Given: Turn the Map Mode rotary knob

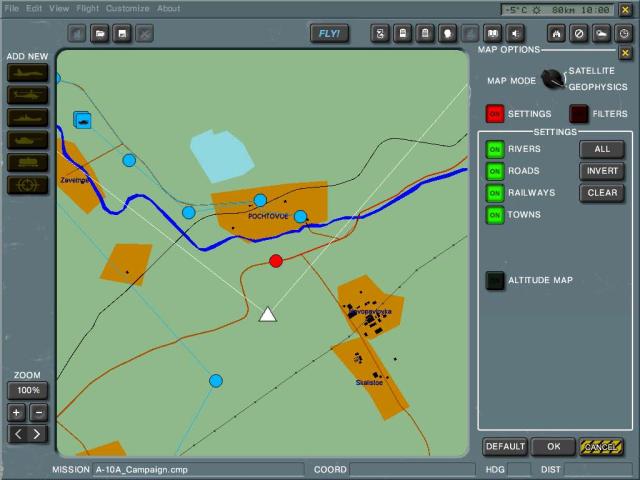Looking at the screenshot, I should point(553,80).
